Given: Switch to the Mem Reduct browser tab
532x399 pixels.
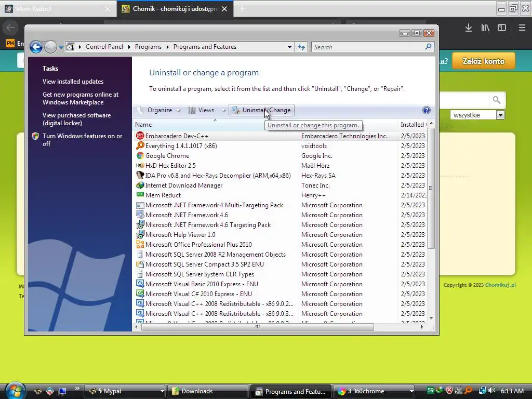Looking at the screenshot, I should pyautogui.click(x=58, y=9).
